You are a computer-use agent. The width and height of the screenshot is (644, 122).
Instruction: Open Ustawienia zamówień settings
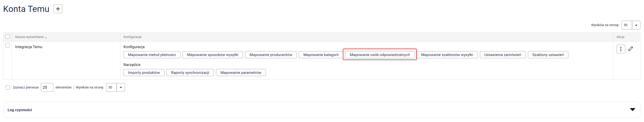[502, 55]
